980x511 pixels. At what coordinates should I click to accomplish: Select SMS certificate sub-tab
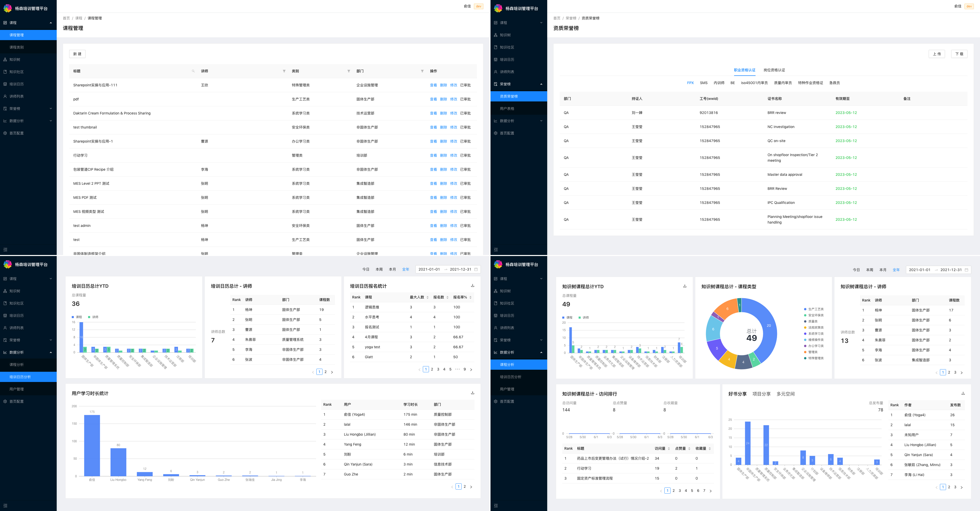(704, 83)
